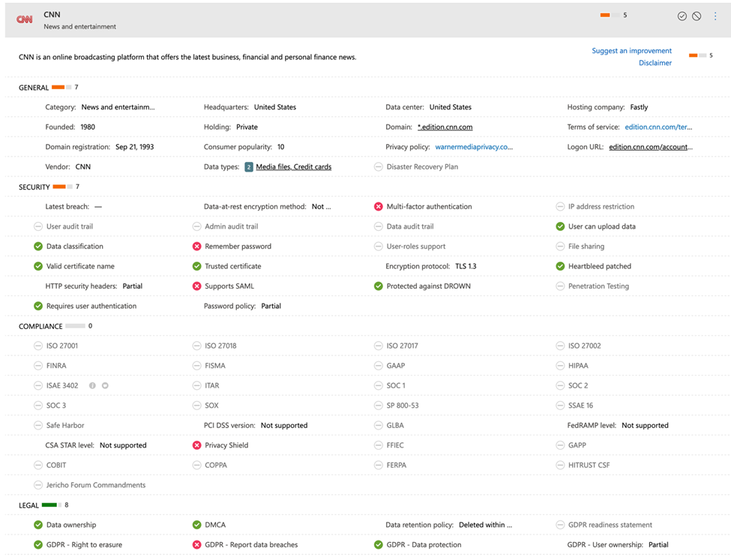Click the Data retention policy Deleted within value
The width and height of the screenshot is (731, 560).
(485, 525)
